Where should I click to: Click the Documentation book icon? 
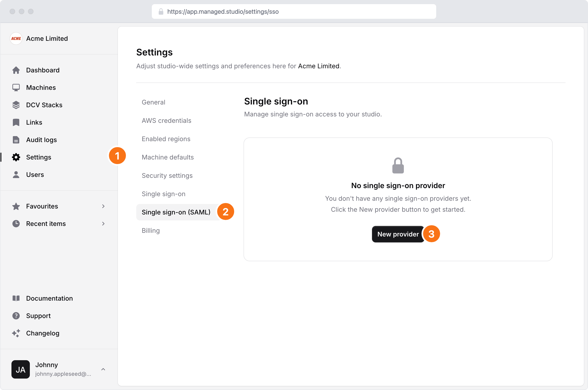(x=16, y=298)
